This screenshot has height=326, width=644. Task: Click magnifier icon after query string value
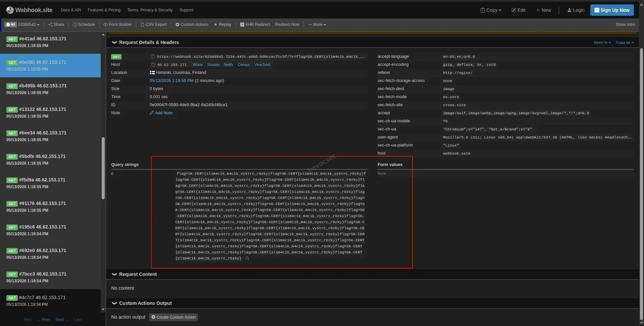click(x=247, y=258)
